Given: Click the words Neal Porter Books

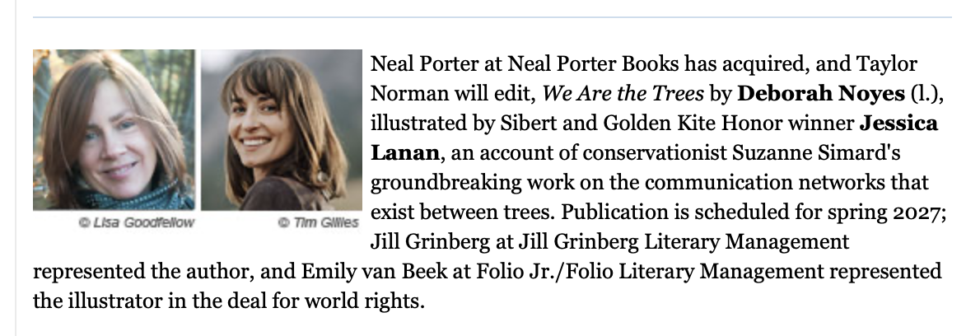Looking at the screenshot, I should pyautogui.click(x=593, y=63).
